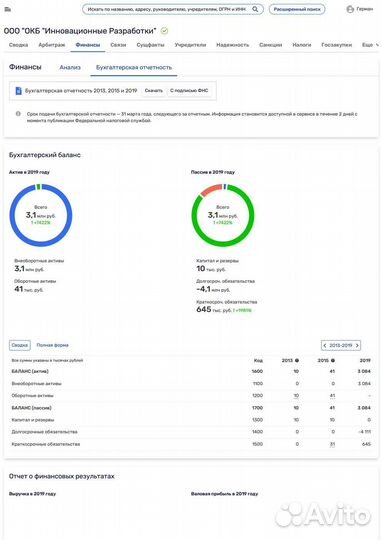Screen dimensions: 382x540
Task: Click Валовая прибыль в 2019 году label
Action: tap(224, 494)
